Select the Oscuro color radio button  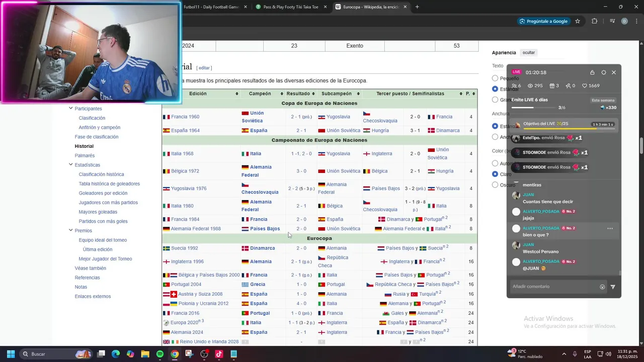495,185
